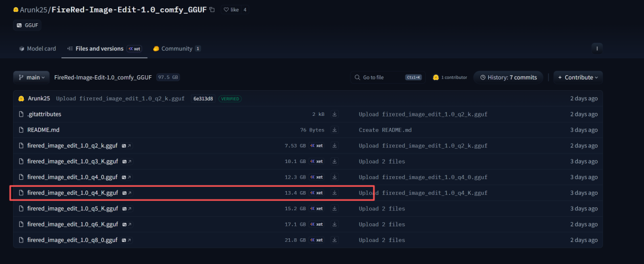Open the README.md file

coord(43,130)
